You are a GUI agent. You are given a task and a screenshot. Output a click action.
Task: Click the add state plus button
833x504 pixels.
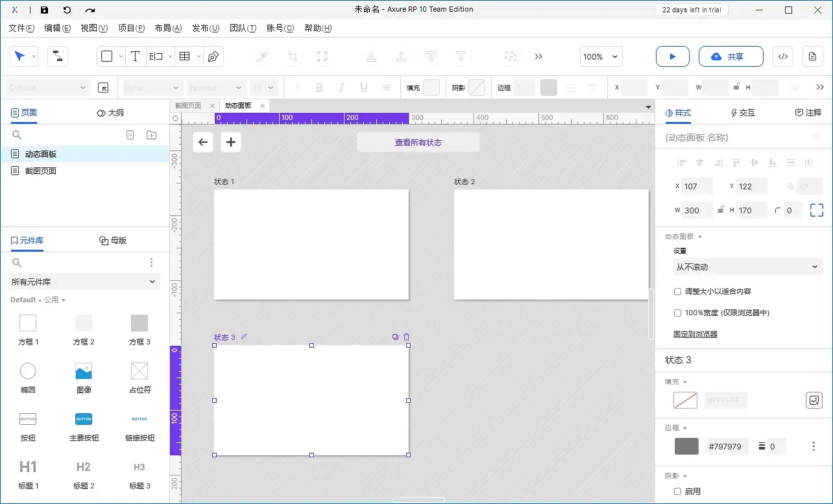click(231, 142)
